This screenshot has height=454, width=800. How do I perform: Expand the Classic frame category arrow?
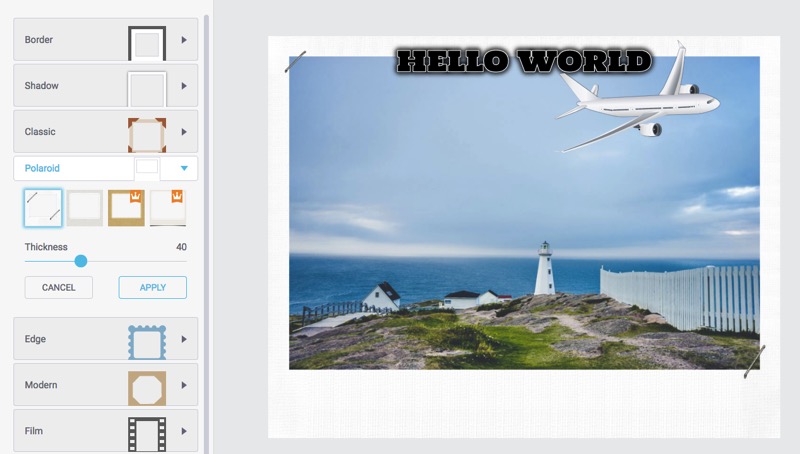click(184, 132)
